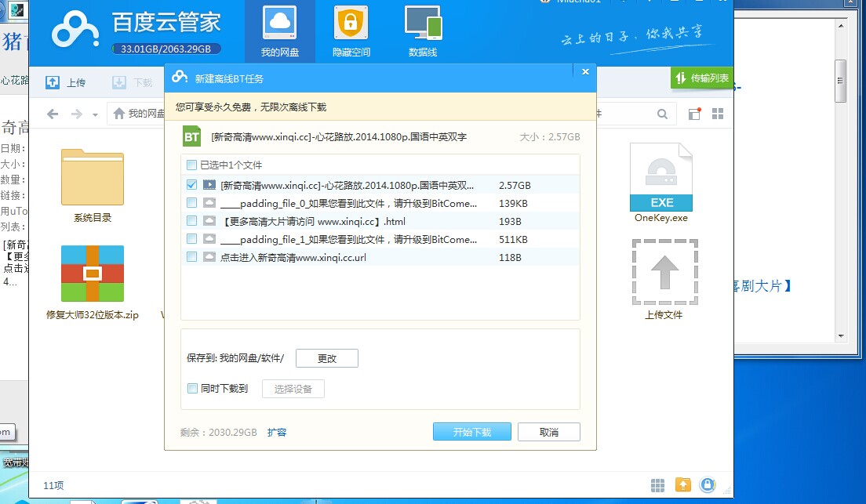This screenshot has height=504, width=866.
Task: Click the 上传 upload toolbar button
Action: pyautogui.click(x=66, y=82)
